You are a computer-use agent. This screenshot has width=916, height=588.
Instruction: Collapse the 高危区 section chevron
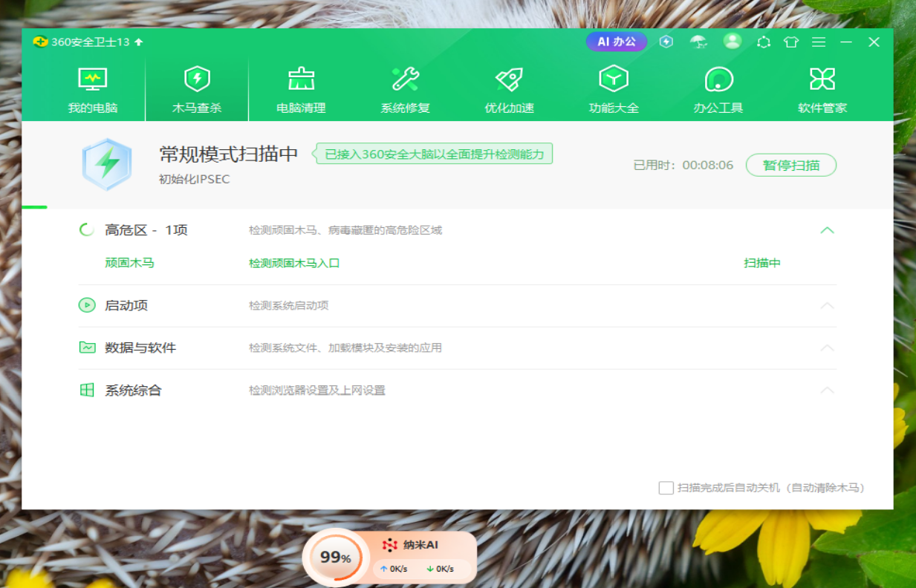click(x=827, y=230)
